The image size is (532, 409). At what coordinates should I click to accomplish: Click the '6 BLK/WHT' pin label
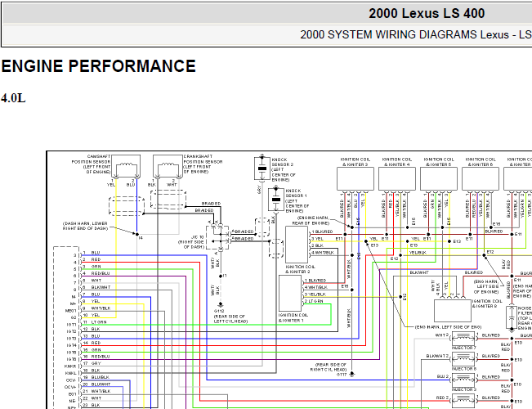click(x=96, y=287)
